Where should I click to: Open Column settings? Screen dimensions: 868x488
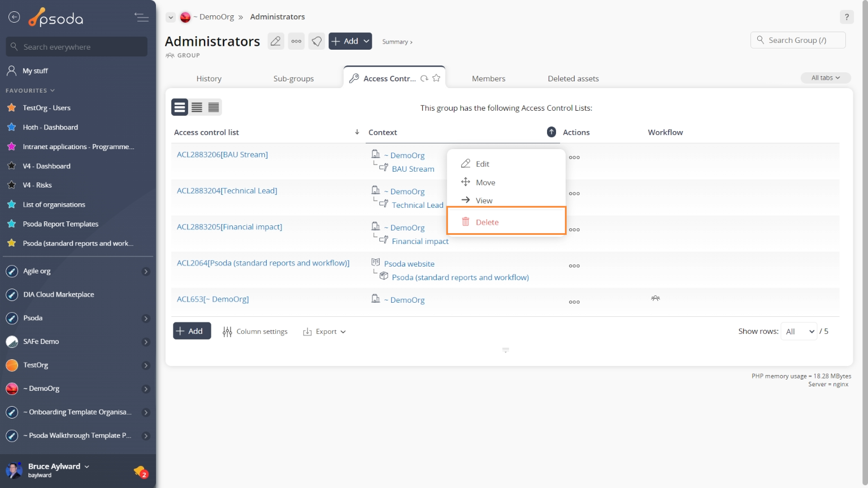pos(255,332)
